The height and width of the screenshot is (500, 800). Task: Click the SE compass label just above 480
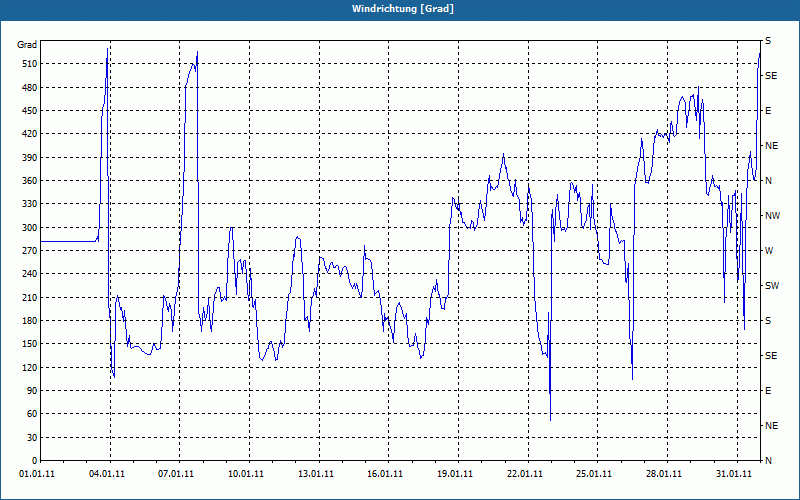771,76
